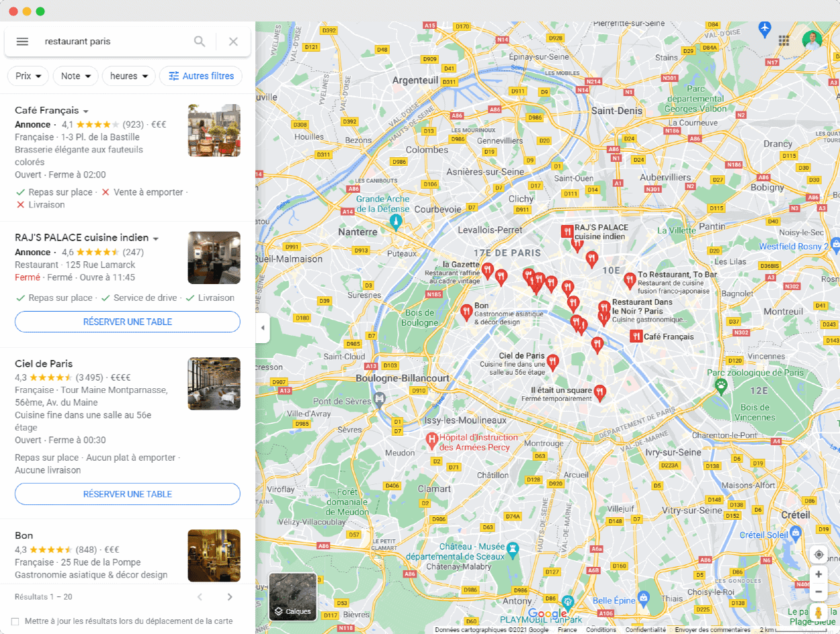
Task: Click the my-location target button
Action: click(818, 555)
